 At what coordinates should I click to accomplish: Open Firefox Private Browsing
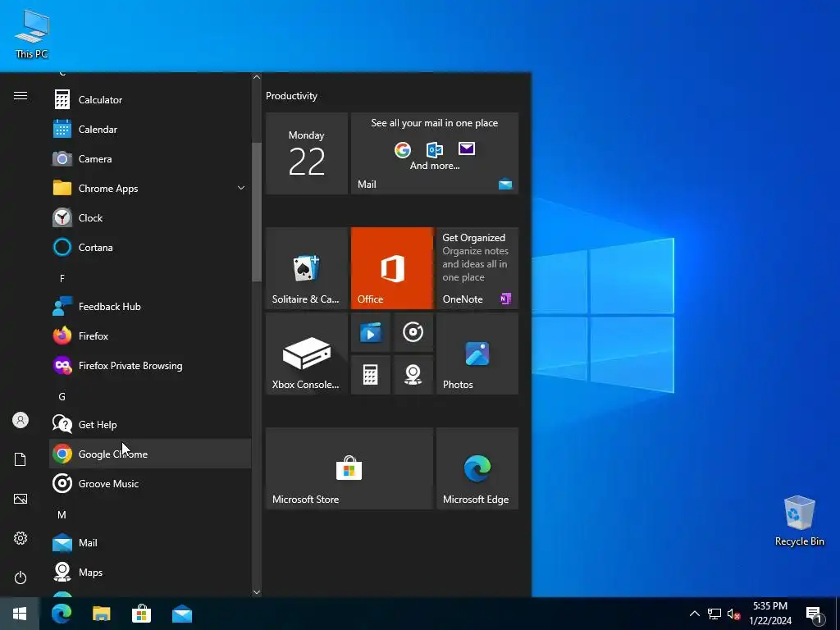pos(150,365)
